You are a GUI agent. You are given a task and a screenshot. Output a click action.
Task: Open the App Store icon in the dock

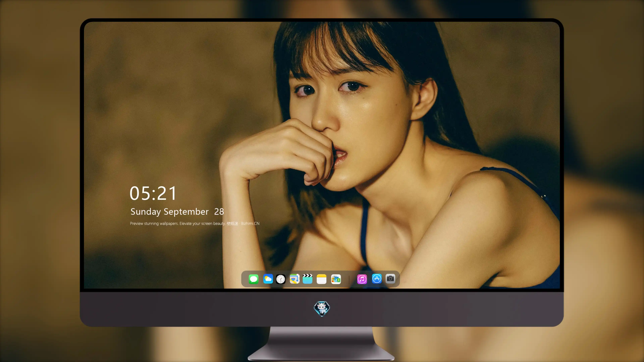point(377,279)
